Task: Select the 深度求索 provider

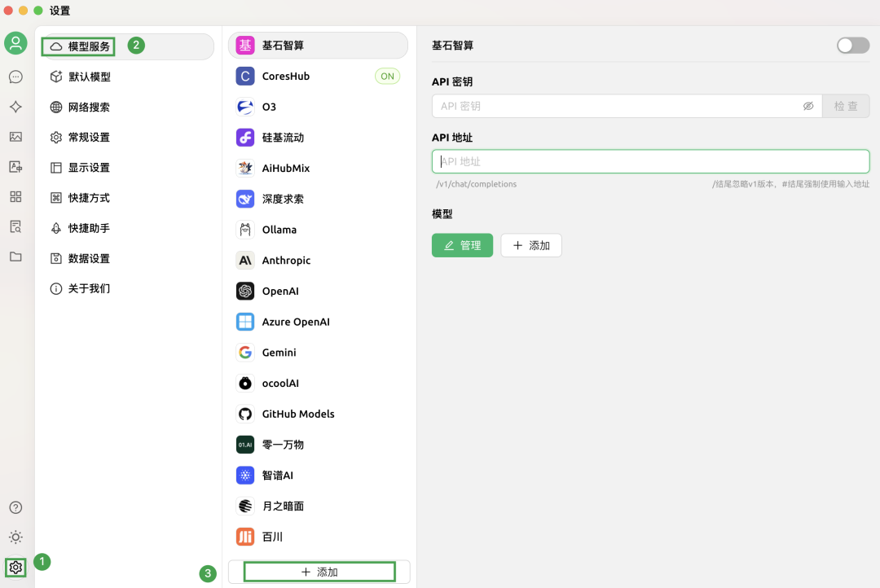Action: [x=318, y=200]
